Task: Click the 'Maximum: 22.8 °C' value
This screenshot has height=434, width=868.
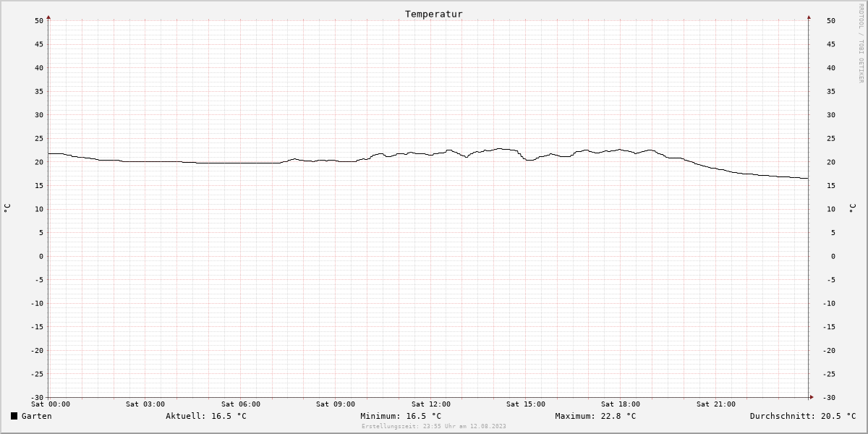Action: (x=595, y=416)
